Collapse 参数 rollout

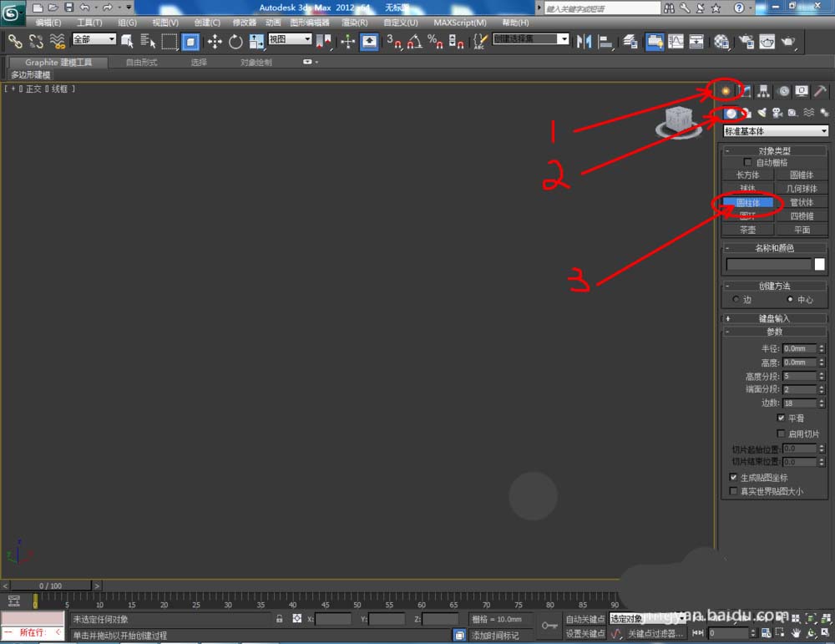pyautogui.click(x=774, y=332)
